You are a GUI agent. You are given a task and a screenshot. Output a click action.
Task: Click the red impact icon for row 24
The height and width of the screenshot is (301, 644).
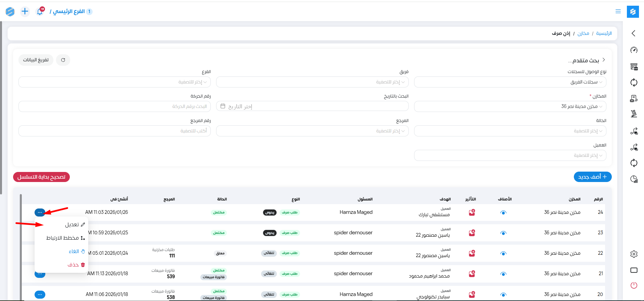pyautogui.click(x=472, y=213)
